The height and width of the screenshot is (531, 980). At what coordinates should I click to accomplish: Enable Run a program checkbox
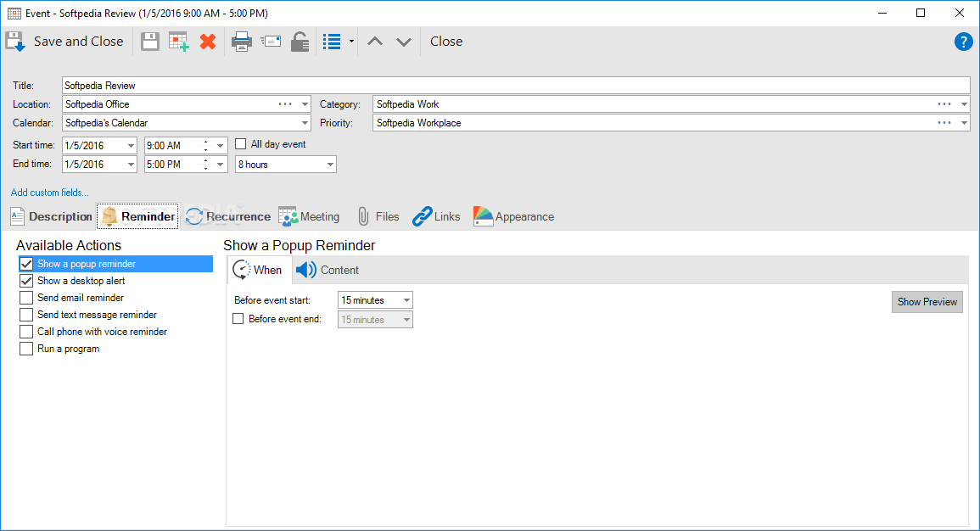[x=26, y=349]
